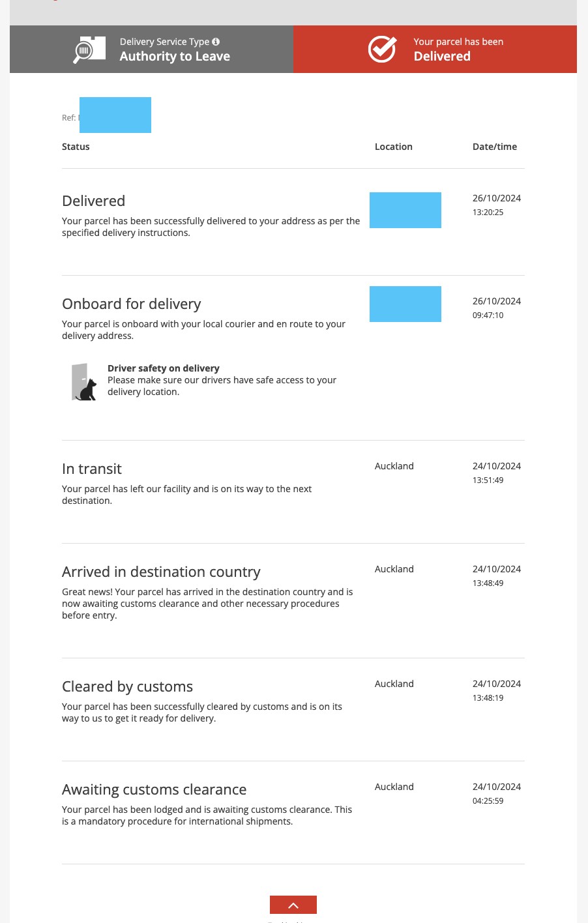Click the Onboard for delivery heading
Image resolution: width=588 pixels, height=923 pixels.
point(131,304)
